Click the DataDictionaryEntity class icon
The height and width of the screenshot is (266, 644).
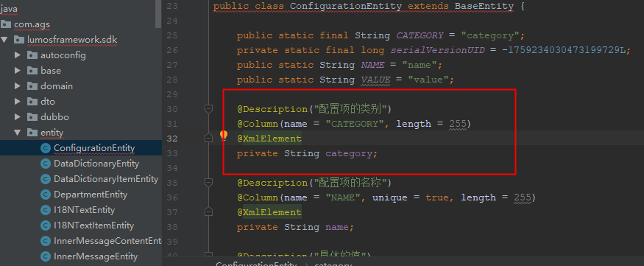point(46,164)
